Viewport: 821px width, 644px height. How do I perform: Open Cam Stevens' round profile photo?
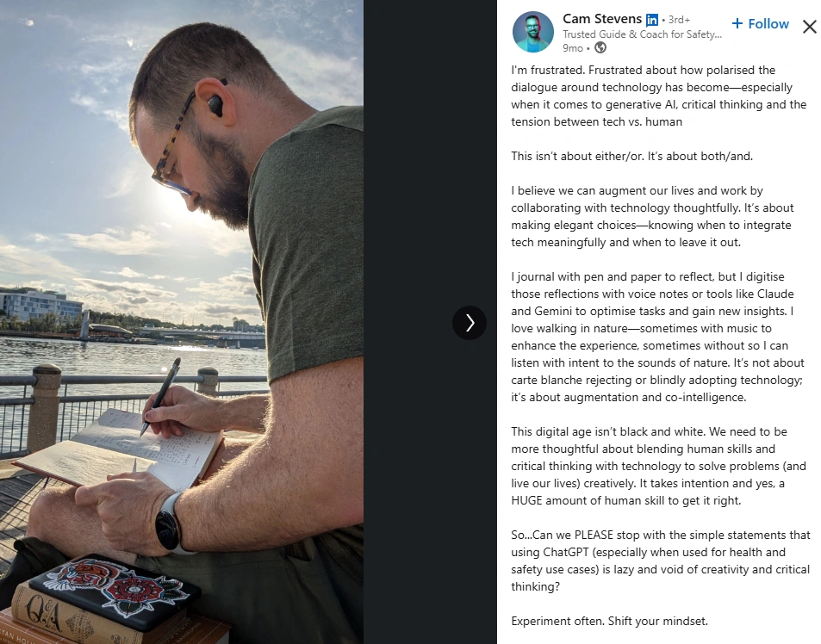[533, 32]
